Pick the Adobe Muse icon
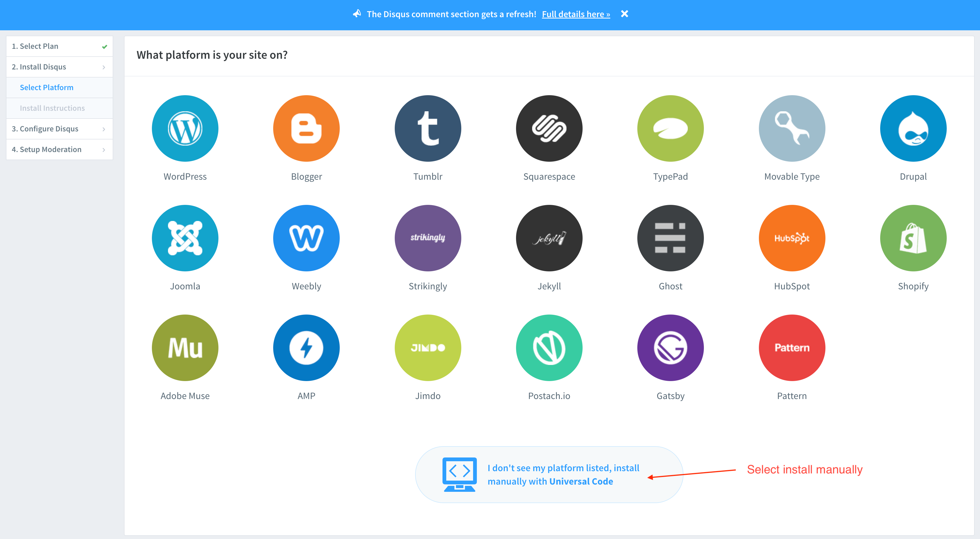 [185, 348]
